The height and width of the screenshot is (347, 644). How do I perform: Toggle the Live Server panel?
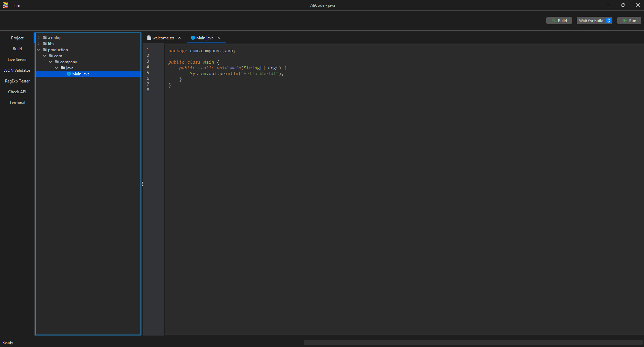coord(17,59)
